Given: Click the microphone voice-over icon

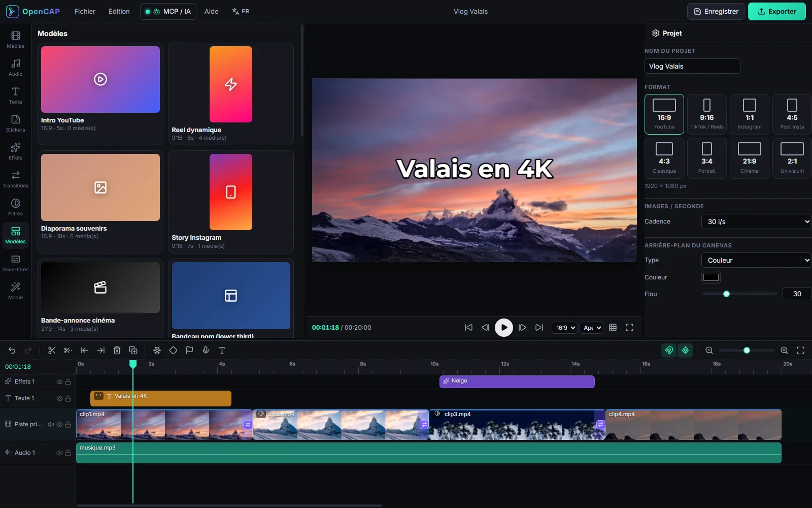Looking at the screenshot, I should [206, 350].
